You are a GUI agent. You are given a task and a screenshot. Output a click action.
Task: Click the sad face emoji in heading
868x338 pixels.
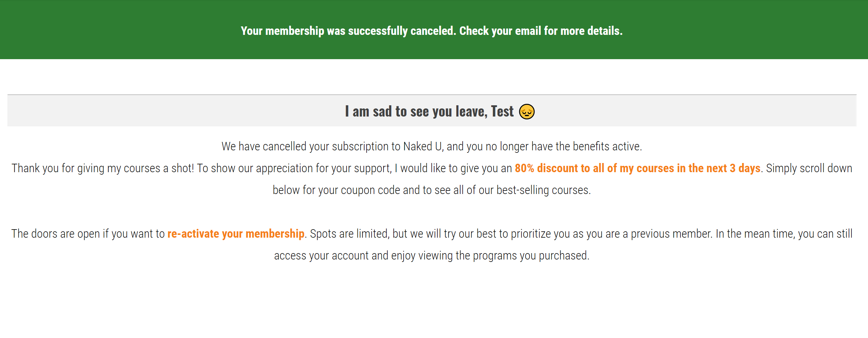pos(527,112)
